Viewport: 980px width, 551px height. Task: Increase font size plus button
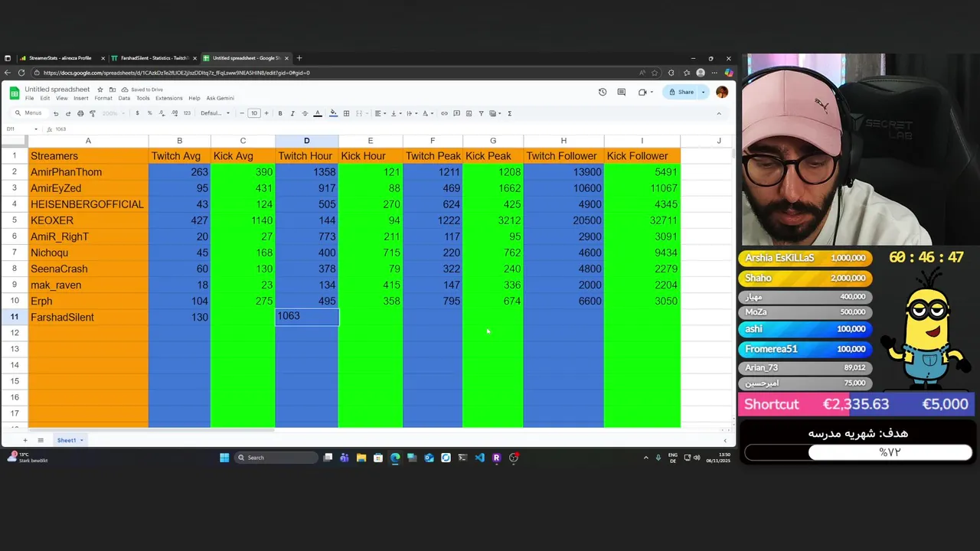(266, 113)
